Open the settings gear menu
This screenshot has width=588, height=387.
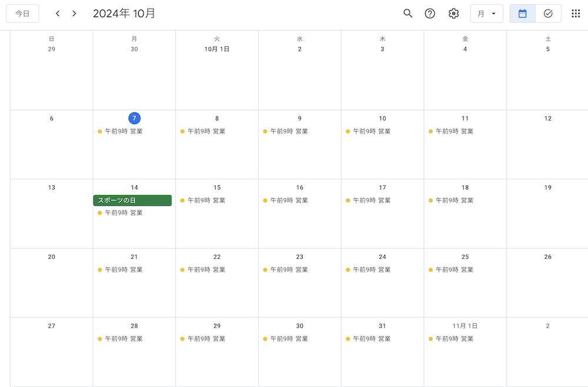pyautogui.click(x=453, y=14)
